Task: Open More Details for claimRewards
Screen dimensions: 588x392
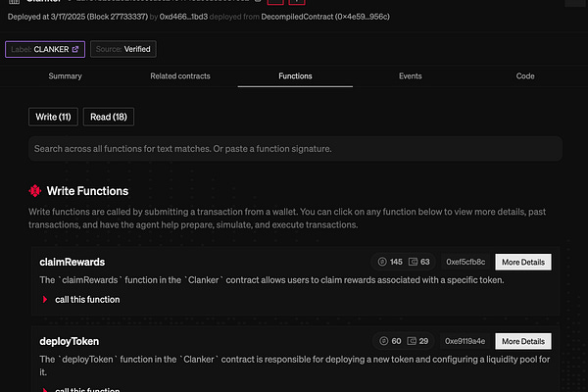Action: point(523,262)
